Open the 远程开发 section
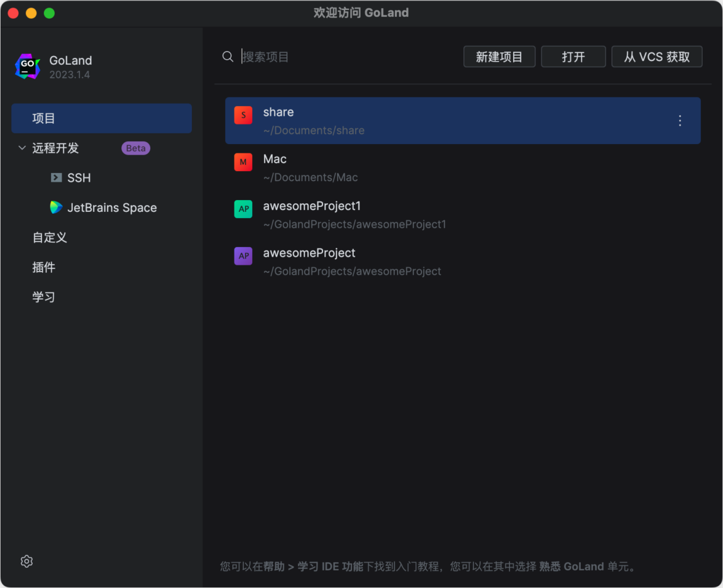 pyautogui.click(x=55, y=148)
